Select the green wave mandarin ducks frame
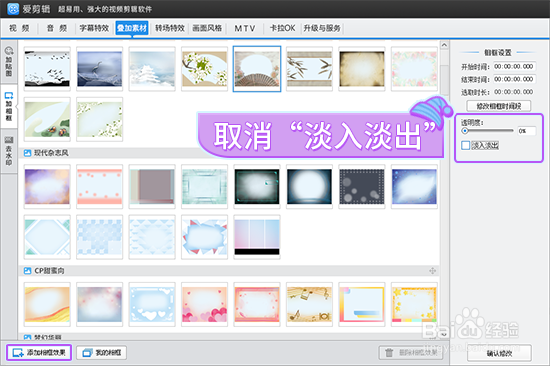The width and height of the screenshot is (550, 366). pos(47,119)
